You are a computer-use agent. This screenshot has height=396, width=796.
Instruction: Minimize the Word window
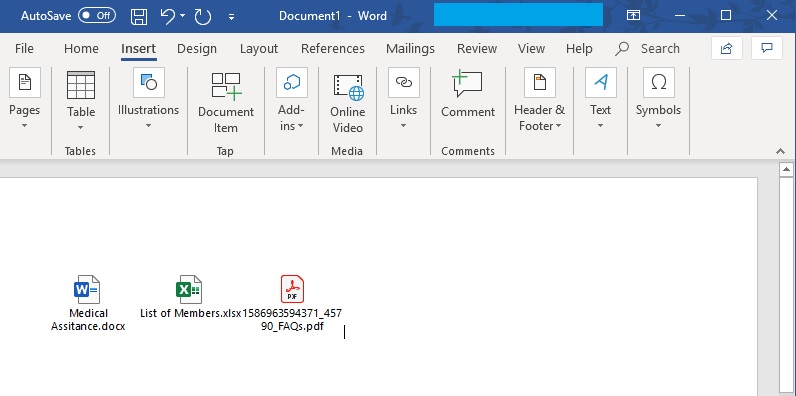tap(680, 16)
